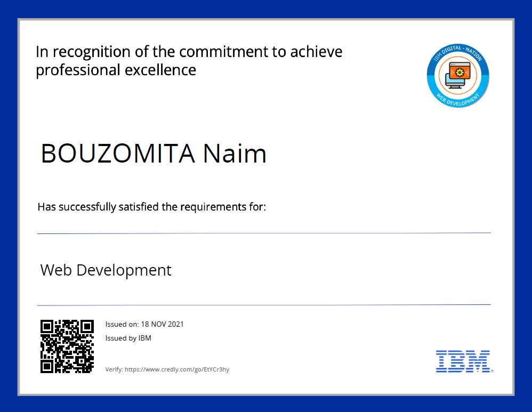The image size is (532, 412).
Task: Click 'Has successfully satisfied the requirements for:' line
Action: 152,207
